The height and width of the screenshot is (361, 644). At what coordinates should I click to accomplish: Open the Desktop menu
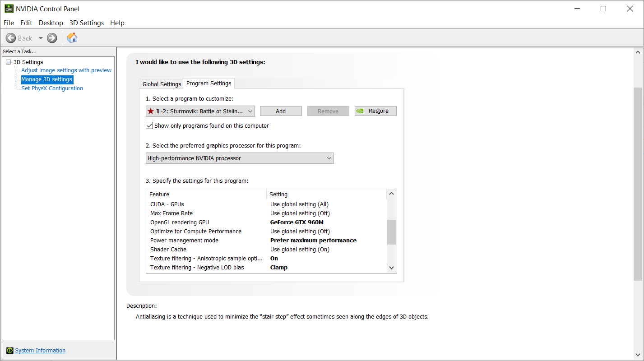click(51, 23)
